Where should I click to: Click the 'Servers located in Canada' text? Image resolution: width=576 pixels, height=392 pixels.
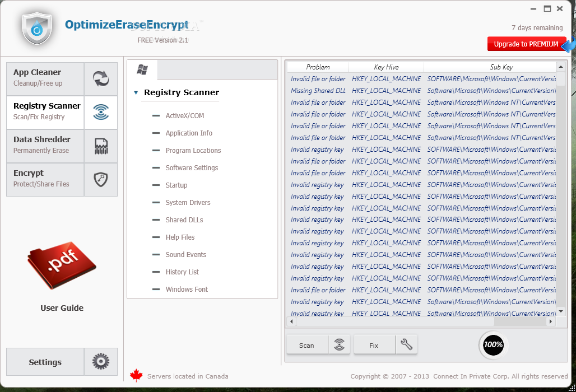188,376
